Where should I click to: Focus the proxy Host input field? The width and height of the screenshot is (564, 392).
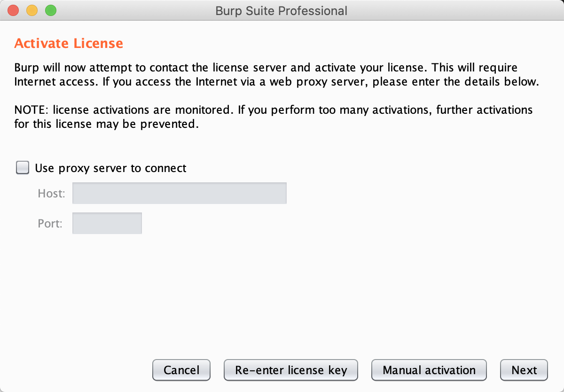[180, 193]
